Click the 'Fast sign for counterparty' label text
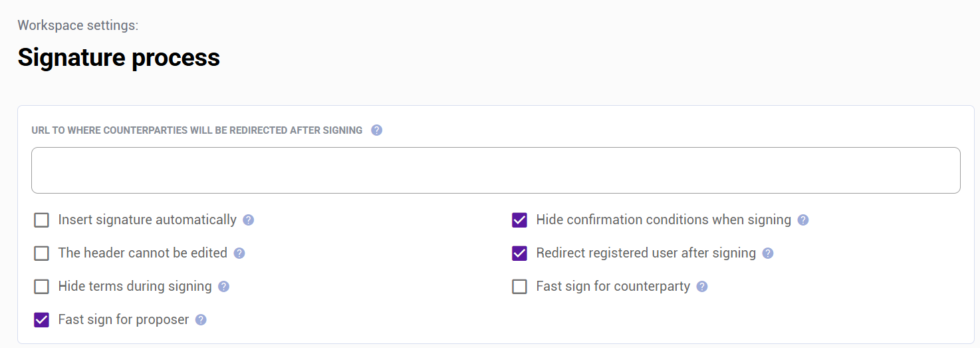 612,287
